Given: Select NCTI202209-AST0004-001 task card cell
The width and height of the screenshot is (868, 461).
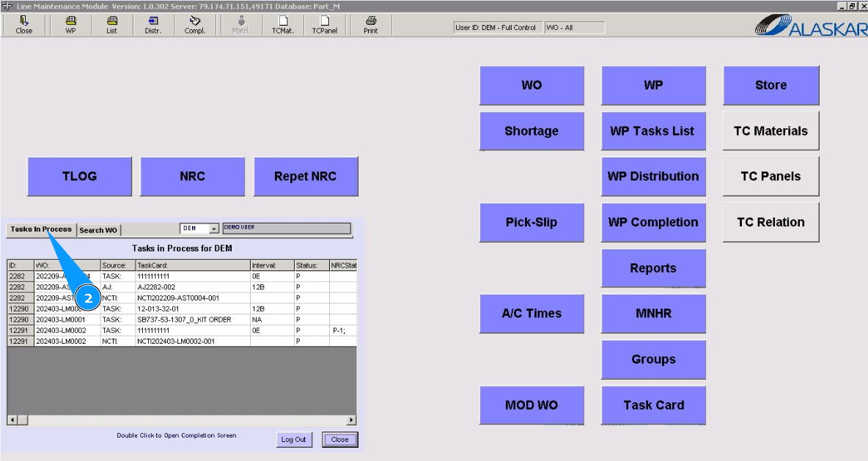Looking at the screenshot, I should pyautogui.click(x=193, y=298).
